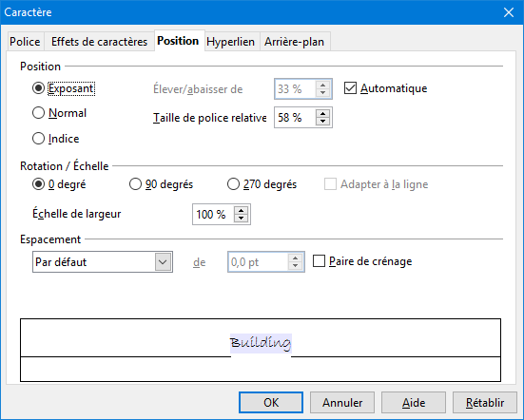Reset settings with Rétablir button
Viewport: 524px width, 420px height.
(x=485, y=402)
